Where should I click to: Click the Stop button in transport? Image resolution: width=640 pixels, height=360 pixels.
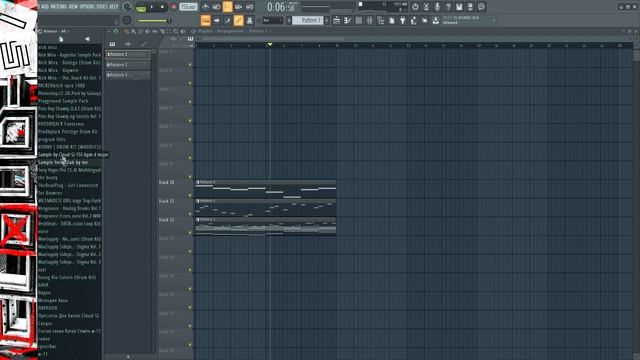162,7
